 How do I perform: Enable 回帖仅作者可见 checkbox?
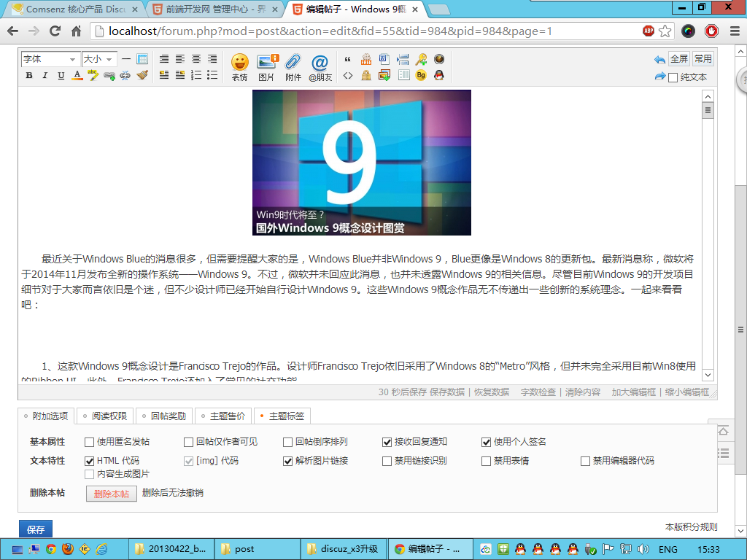(188, 443)
